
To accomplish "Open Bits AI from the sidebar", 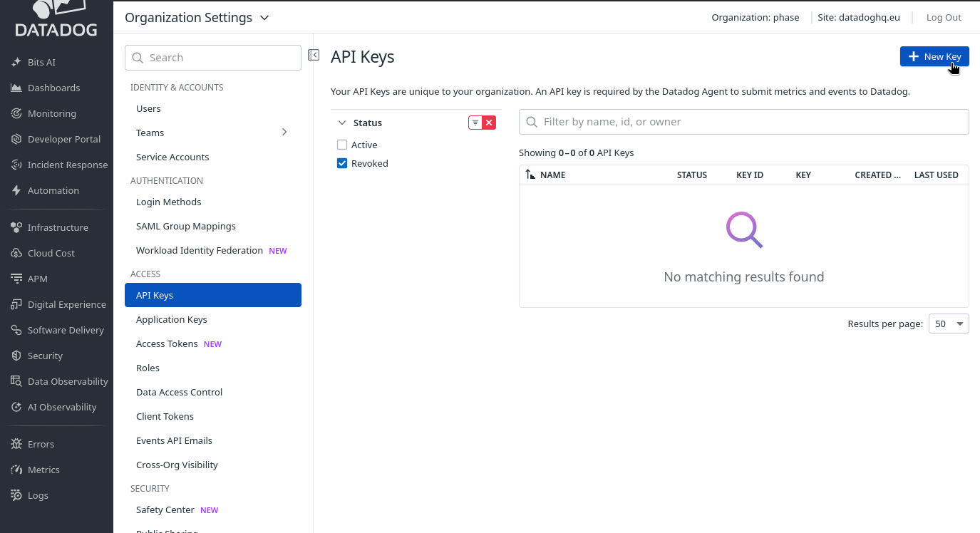I will 41,62.
